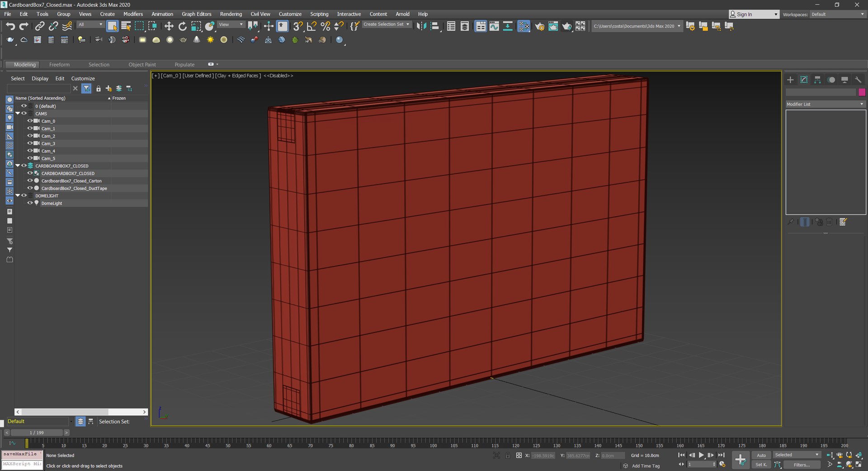The width and height of the screenshot is (868, 471).
Task: Activate the Select and Link tool
Action: pos(40,26)
